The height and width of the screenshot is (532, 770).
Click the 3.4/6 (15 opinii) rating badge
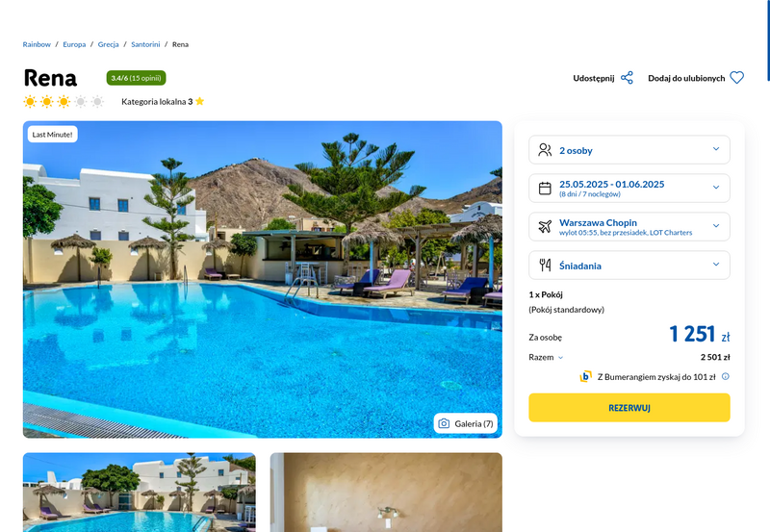136,78
